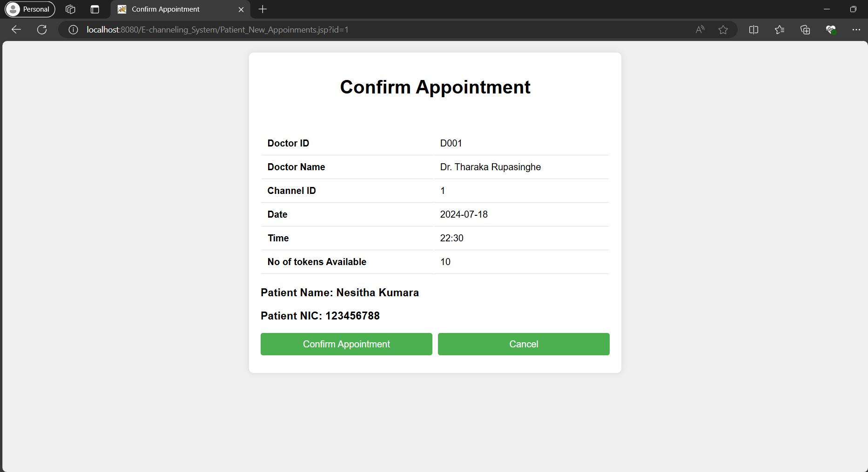Open the Personal profile button
This screenshot has width=868, height=472.
[30, 9]
